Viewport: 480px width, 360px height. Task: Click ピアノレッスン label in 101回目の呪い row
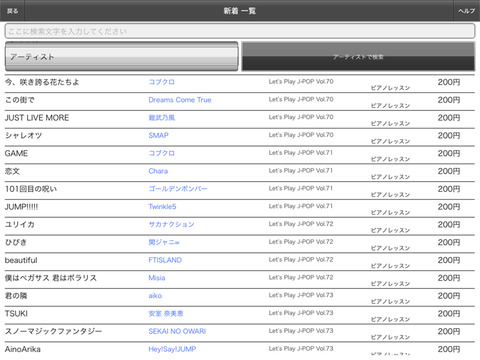click(x=390, y=195)
